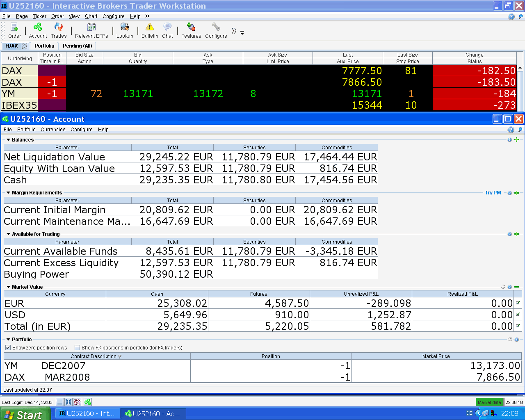Click the Features toolbar icon
This screenshot has width=525, height=420.
[191, 27]
